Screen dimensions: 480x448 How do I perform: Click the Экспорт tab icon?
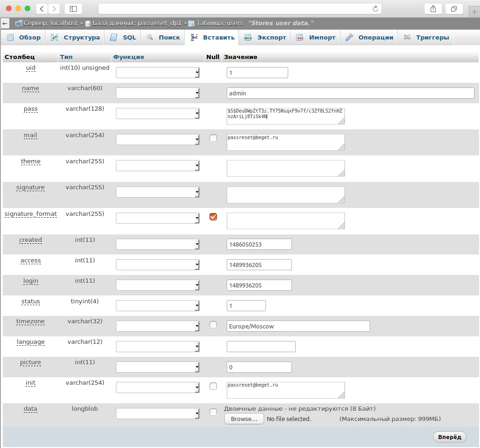coord(248,38)
